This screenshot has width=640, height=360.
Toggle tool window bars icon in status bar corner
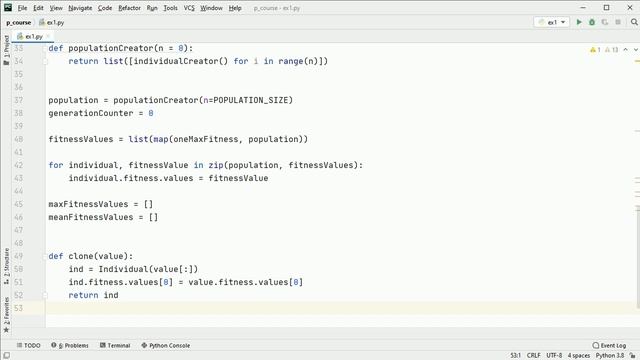6,356
